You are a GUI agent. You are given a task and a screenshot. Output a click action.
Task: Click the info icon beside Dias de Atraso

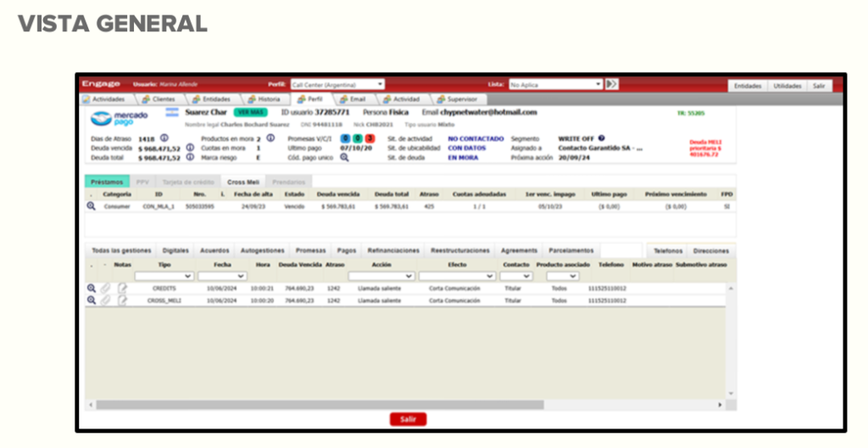tap(164, 138)
